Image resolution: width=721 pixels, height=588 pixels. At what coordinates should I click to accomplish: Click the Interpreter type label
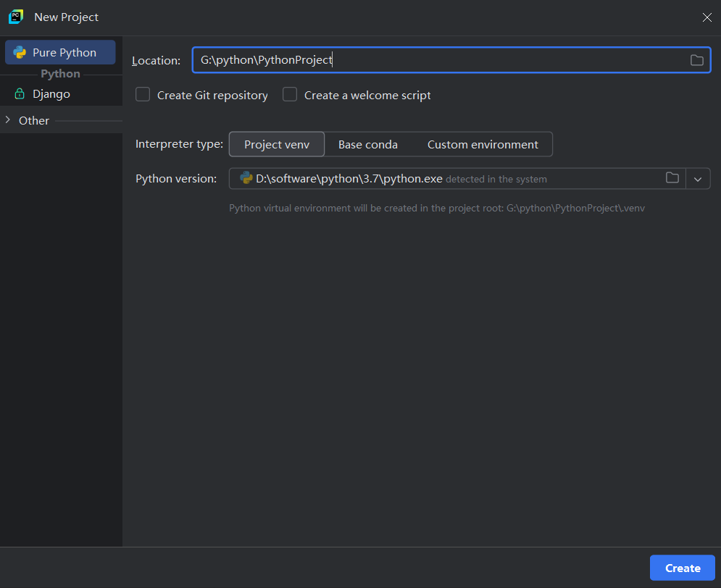179,144
